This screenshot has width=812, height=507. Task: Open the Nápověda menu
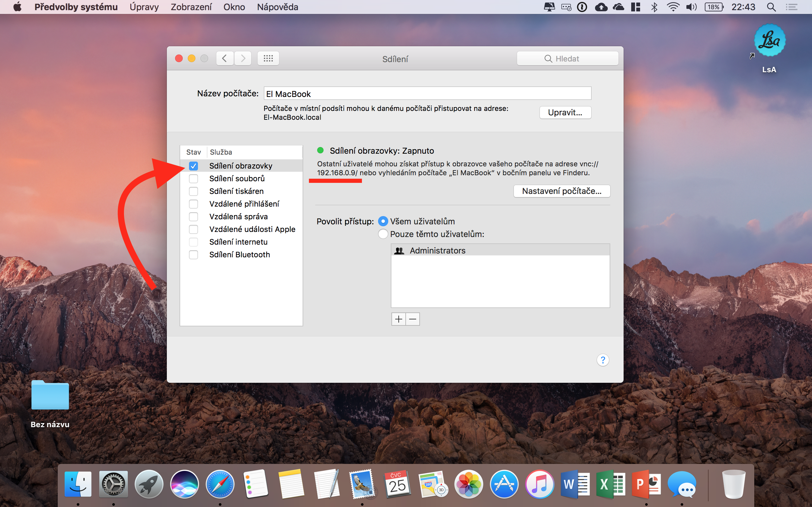tap(278, 7)
